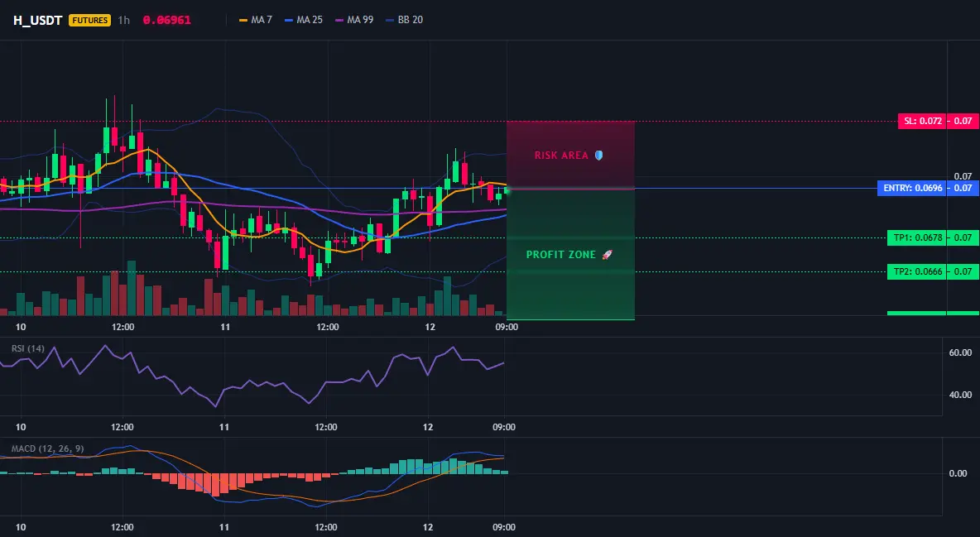Toggle the MA 99 legend entry
Screen dimensions: 980x537
[x=354, y=20]
